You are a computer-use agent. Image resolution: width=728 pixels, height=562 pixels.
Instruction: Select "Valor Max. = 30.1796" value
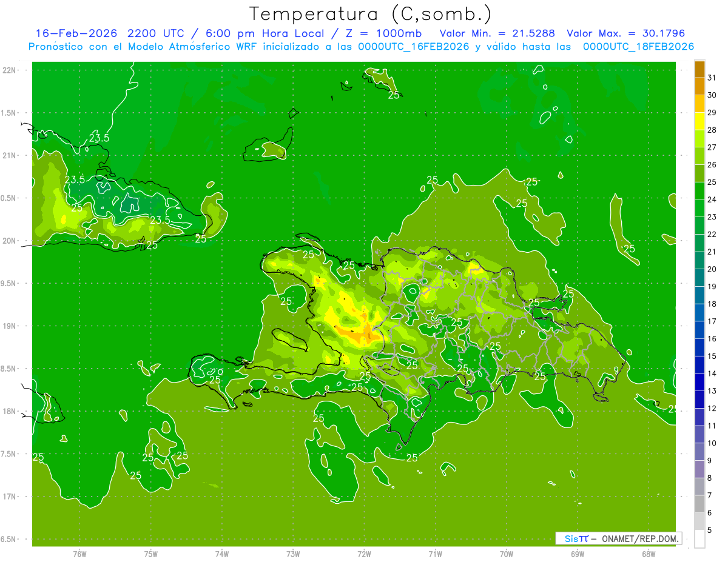625,33
